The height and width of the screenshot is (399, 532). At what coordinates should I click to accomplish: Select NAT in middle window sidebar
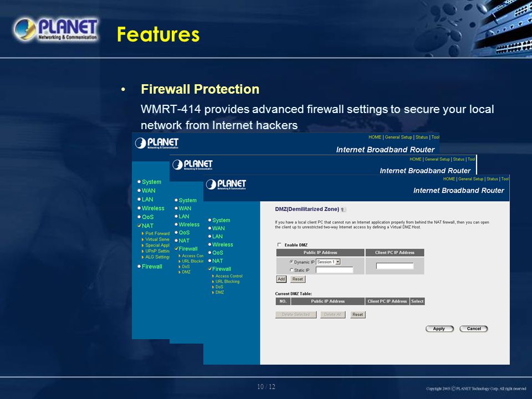(x=184, y=241)
